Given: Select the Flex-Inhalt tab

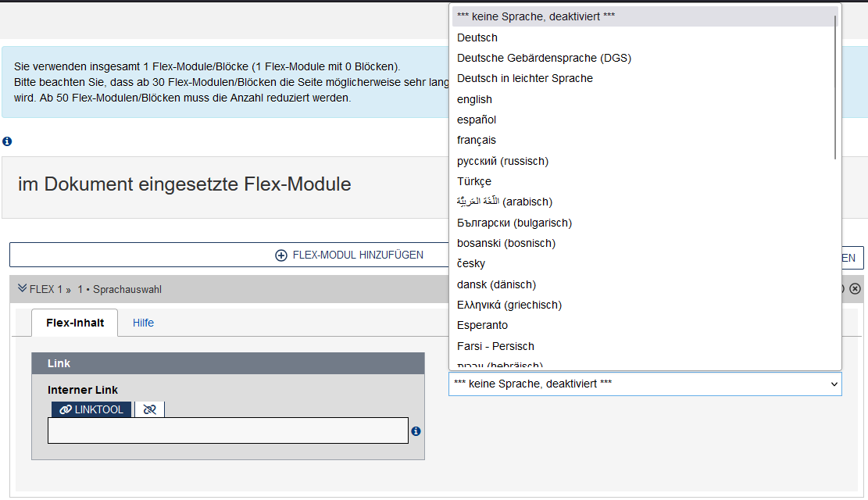Looking at the screenshot, I should coord(75,323).
